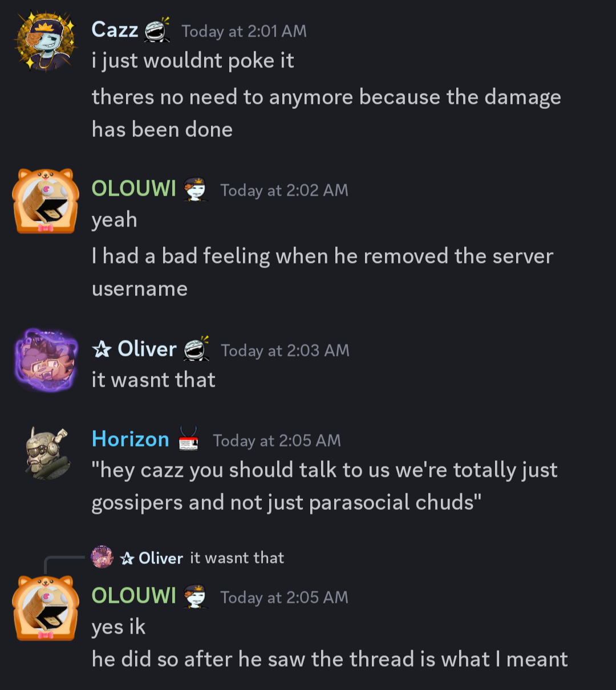The height and width of the screenshot is (690, 616).
Task: Click the Horizon username
Action: [x=131, y=439]
